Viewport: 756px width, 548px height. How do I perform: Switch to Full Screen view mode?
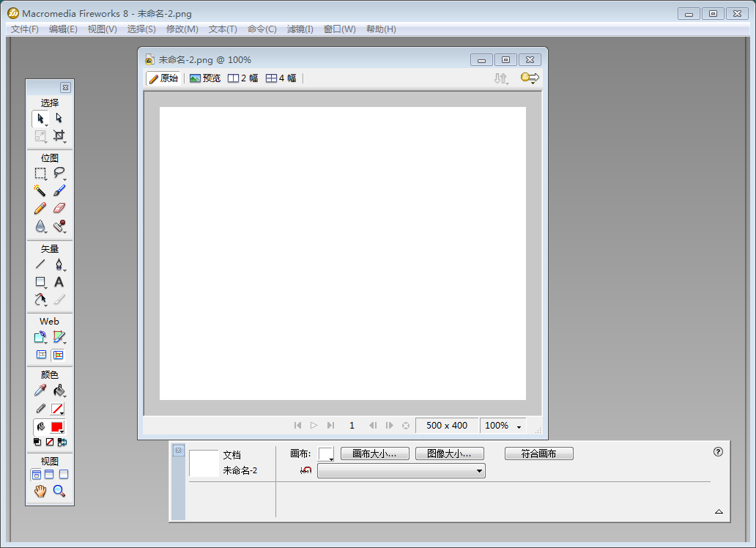click(64, 475)
